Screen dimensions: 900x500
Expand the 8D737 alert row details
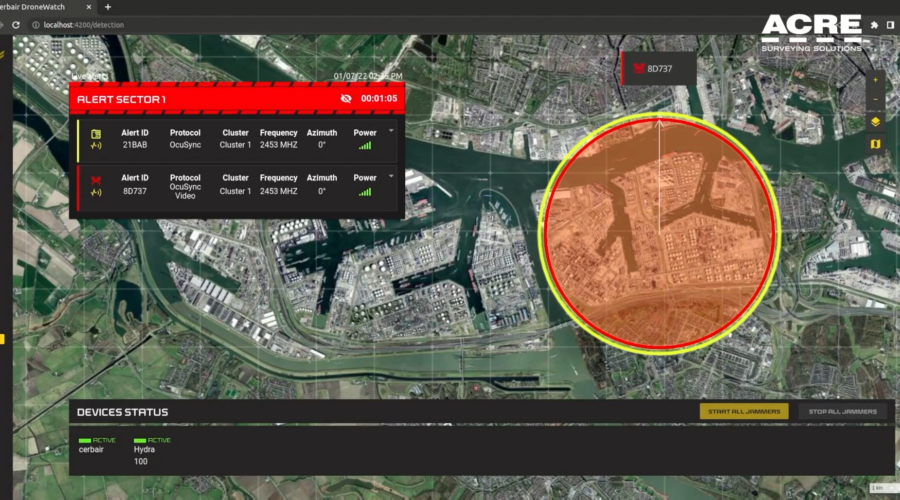tap(391, 176)
